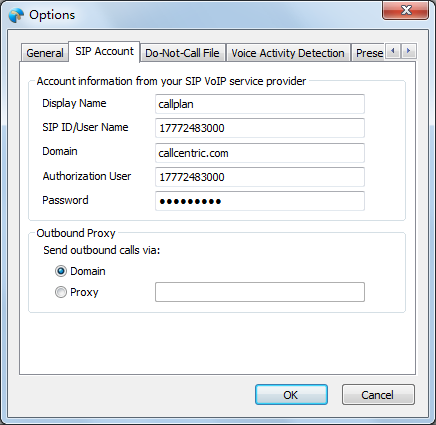Switch to the SIP Account tab
Viewport: 436px width, 425px height.
tap(104, 52)
